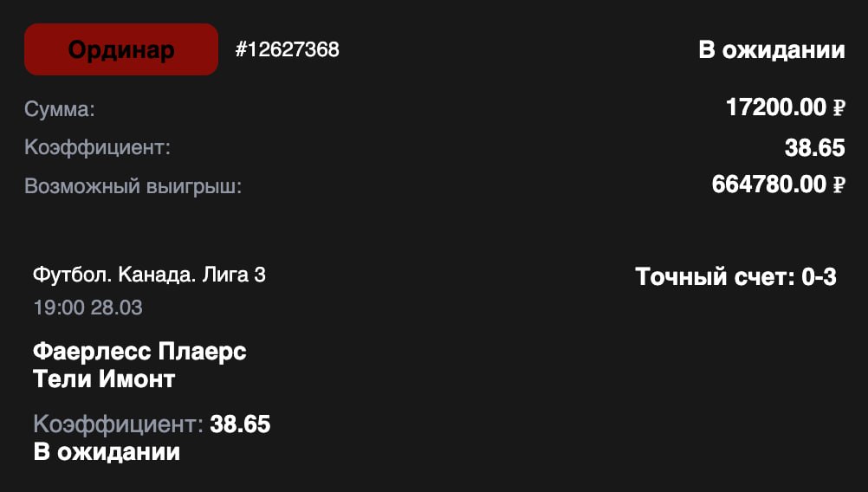
Task: Click the ruble sign beside 664780.00
Action: click(x=839, y=185)
